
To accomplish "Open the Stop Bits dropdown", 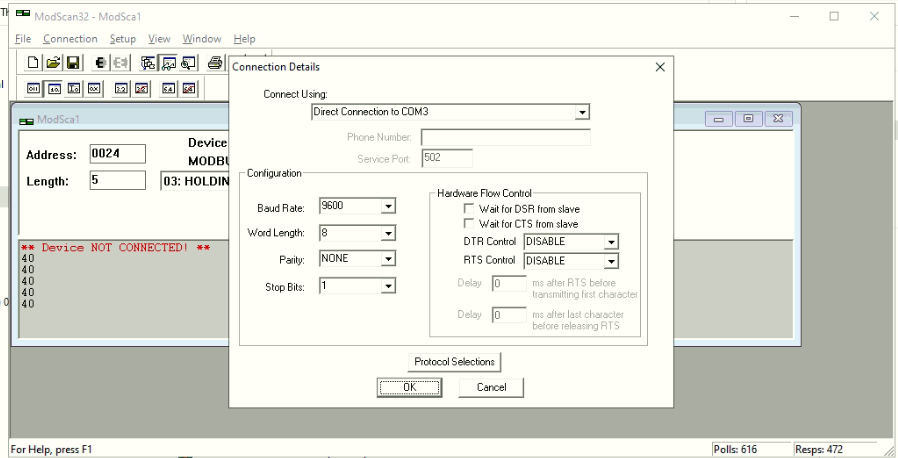I will [x=388, y=286].
